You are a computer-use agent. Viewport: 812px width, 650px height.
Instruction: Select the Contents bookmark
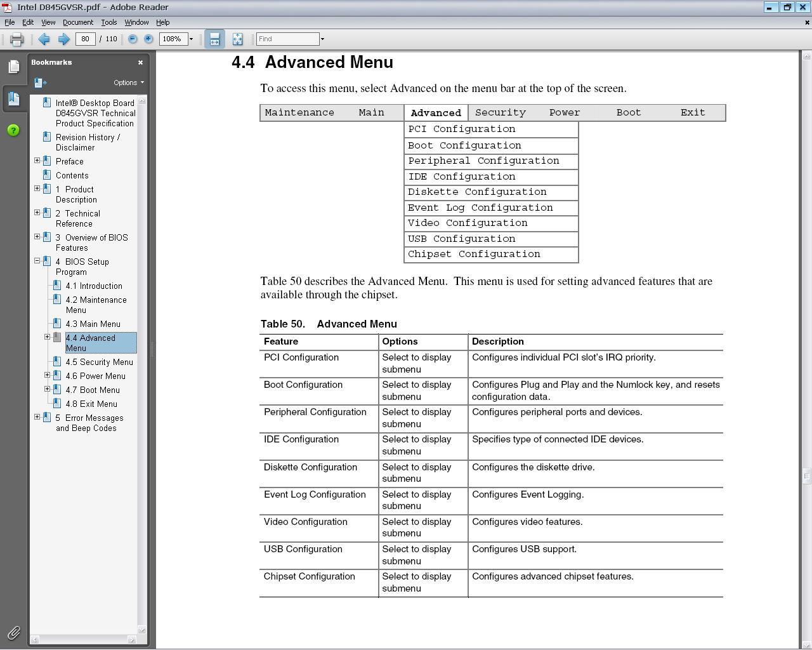tap(72, 175)
